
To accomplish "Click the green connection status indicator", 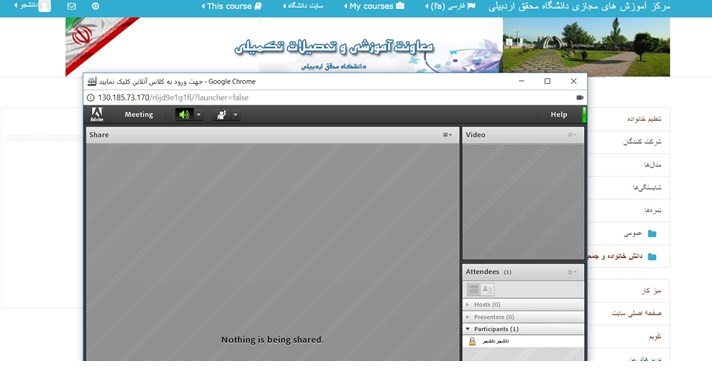I will [584, 114].
